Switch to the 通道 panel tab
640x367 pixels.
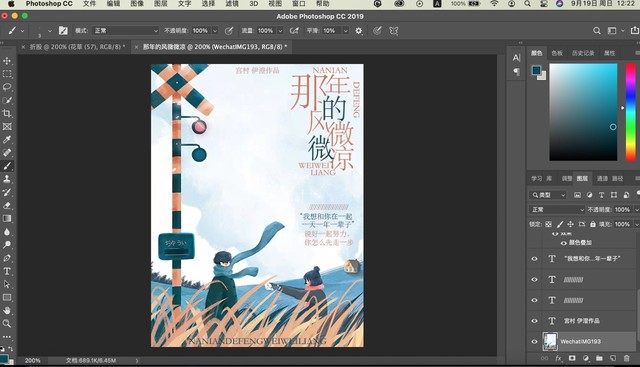pyautogui.click(x=602, y=178)
